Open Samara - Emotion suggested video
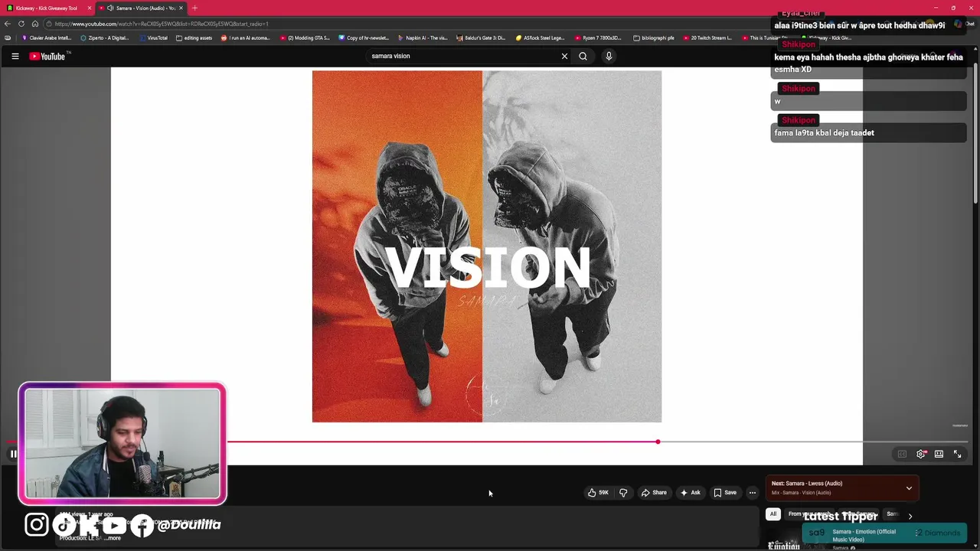Image resolution: width=980 pixels, height=551 pixels. pos(864,535)
